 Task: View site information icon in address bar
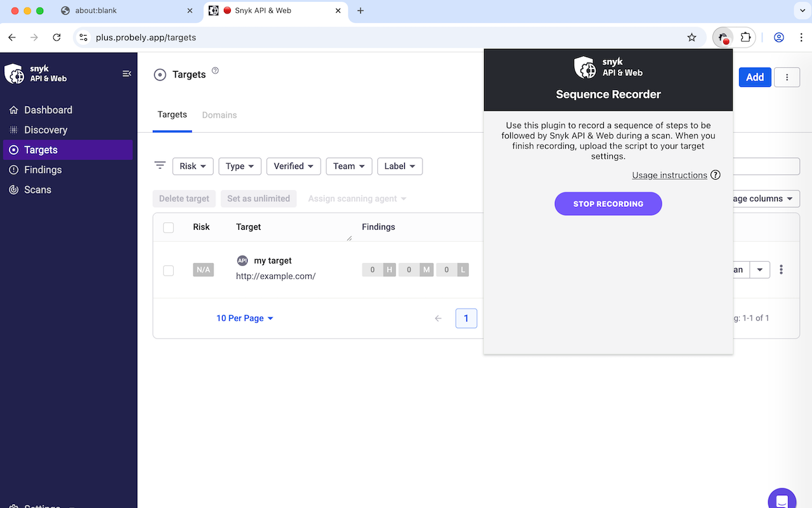pos(83,37)
